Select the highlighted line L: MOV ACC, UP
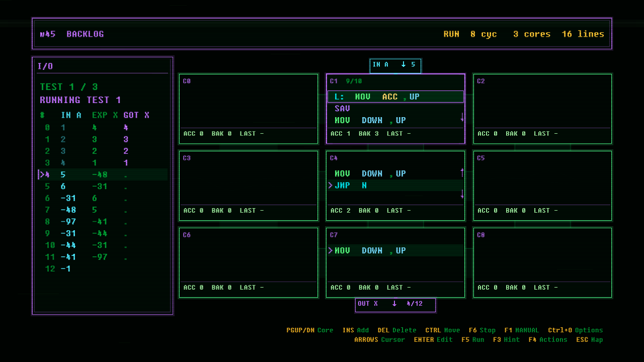Image resolution: width=644 pixels, height=362 pixels. pos(395,97)
